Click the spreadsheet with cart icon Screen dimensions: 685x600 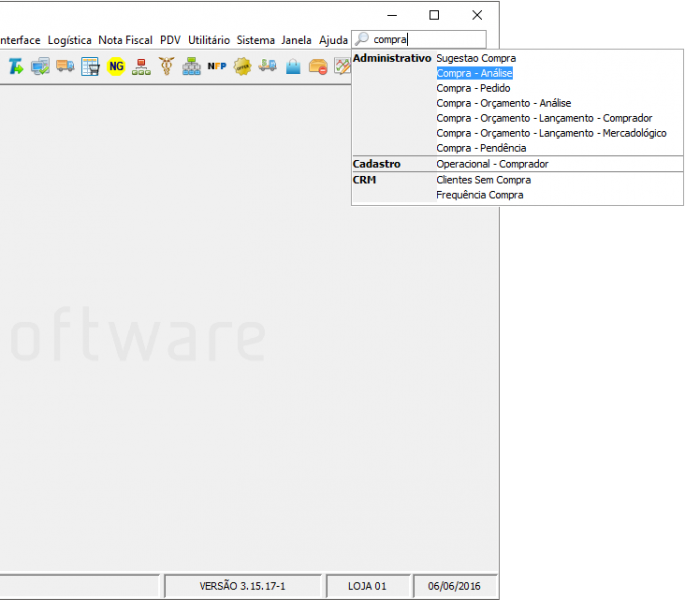point(91,67)
